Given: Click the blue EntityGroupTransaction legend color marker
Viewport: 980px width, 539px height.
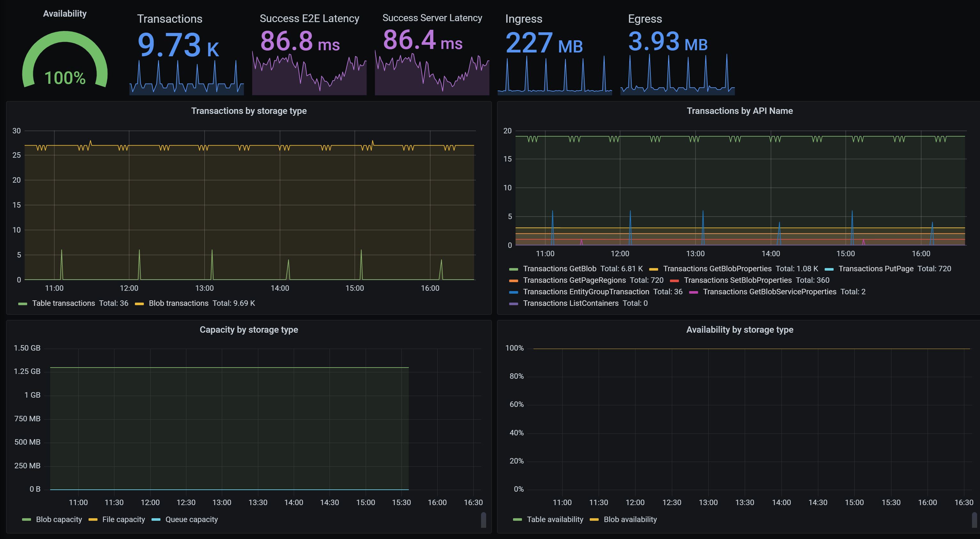Looking at the screenshot, I should tap(514, 292).
